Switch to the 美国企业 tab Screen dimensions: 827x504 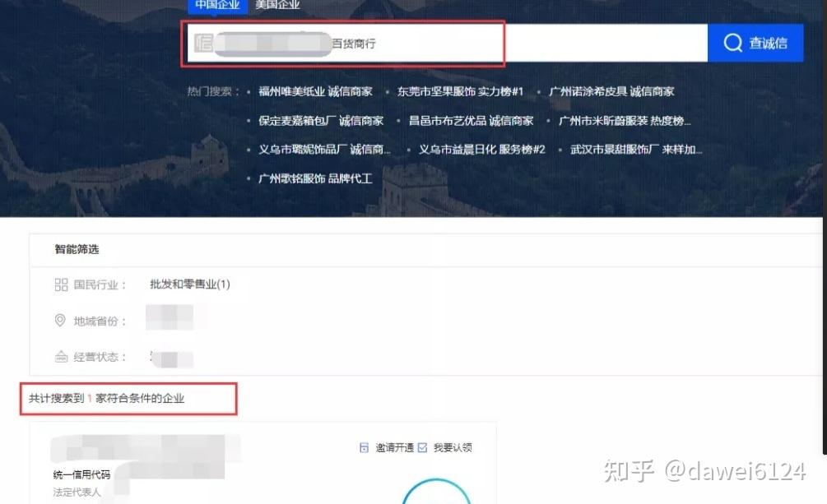coord(277,5)
